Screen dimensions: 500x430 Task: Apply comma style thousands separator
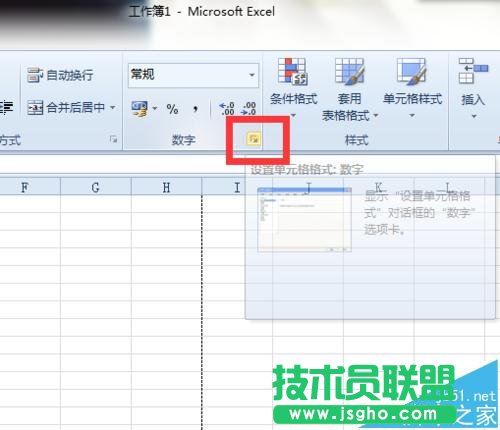pos(195,108)
